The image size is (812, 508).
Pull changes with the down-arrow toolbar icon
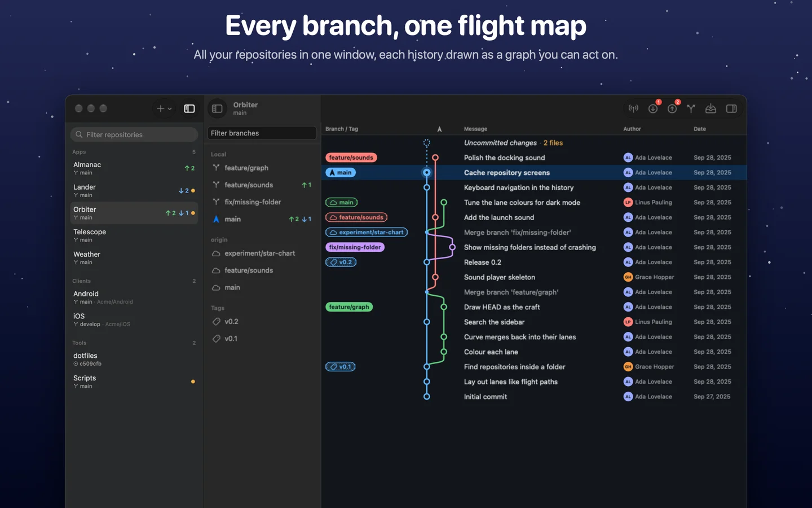tap(653, 108)
